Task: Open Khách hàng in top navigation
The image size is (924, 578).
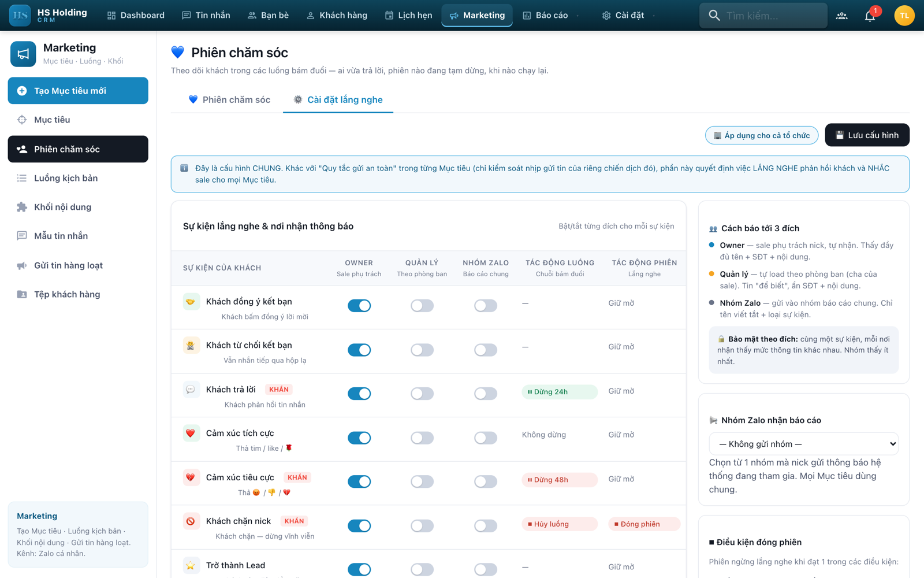Action: (x=337, y=16)
